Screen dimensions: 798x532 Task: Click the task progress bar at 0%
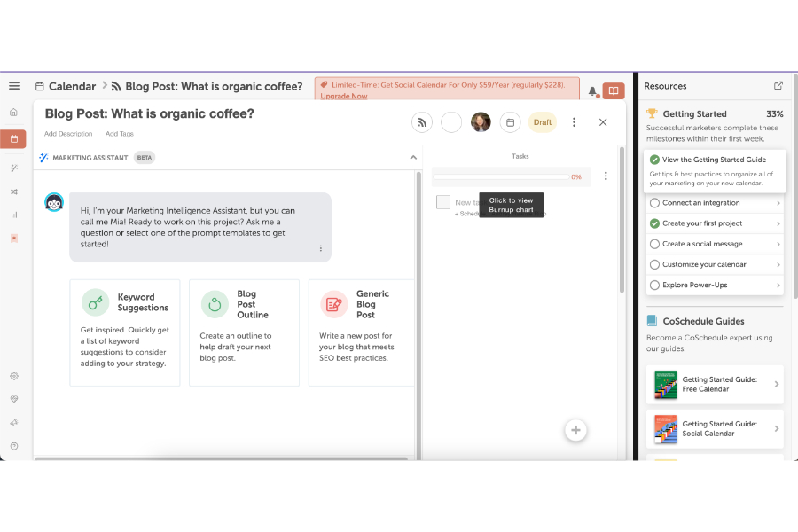(x=501, y=177)
